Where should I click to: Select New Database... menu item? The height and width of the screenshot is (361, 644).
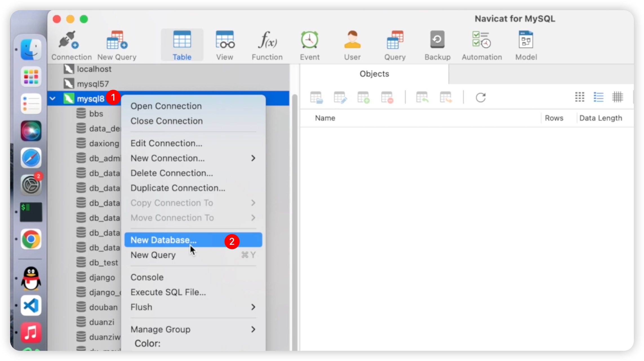[193, 240]
